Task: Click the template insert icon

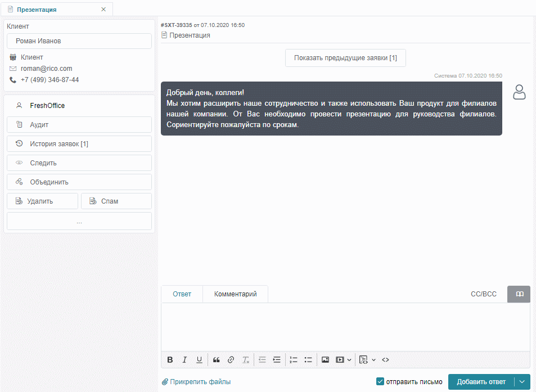Action: [363, 359]
